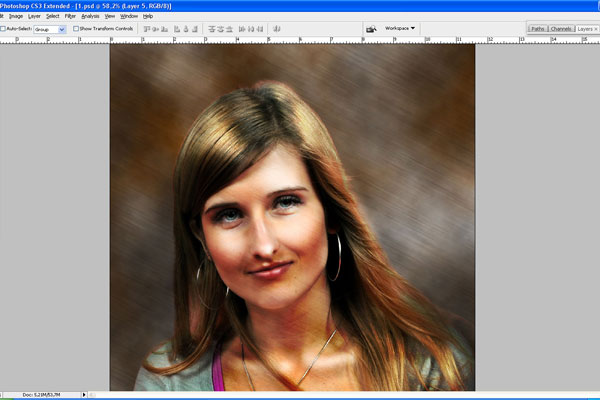The height and width of the screenshot is (400, 600).
Task: Toggle the Show Transform Controls checkbox
Action: pyautogui.click(x=77, y=29)
